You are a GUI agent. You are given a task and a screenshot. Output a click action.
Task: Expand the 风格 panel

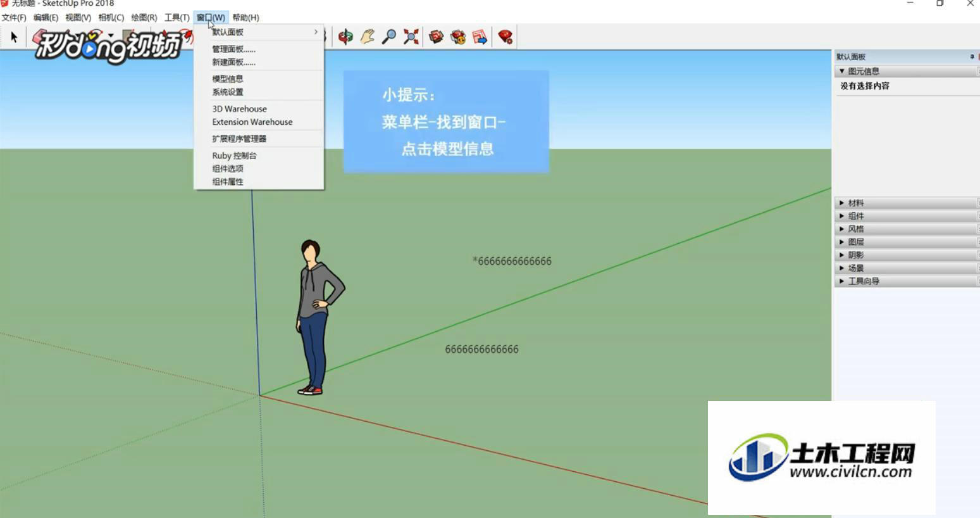point(907,229)
